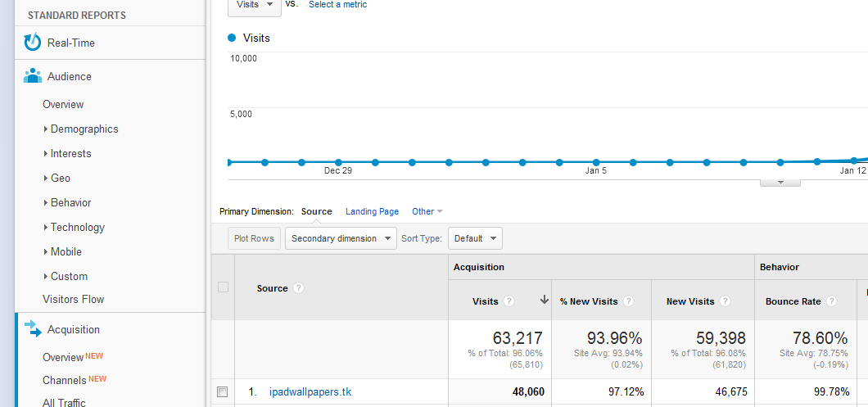Click help icon next to Visits column

(509, 301)
